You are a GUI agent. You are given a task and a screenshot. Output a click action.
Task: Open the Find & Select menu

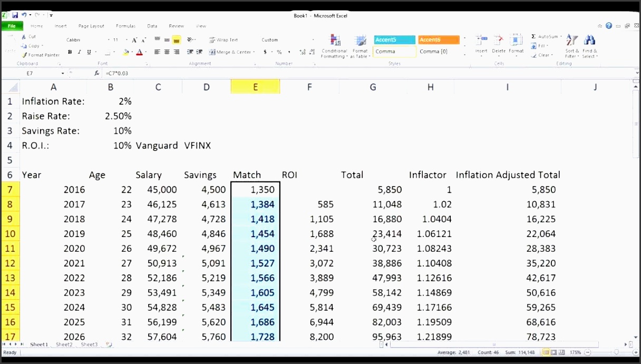[589, 47]
